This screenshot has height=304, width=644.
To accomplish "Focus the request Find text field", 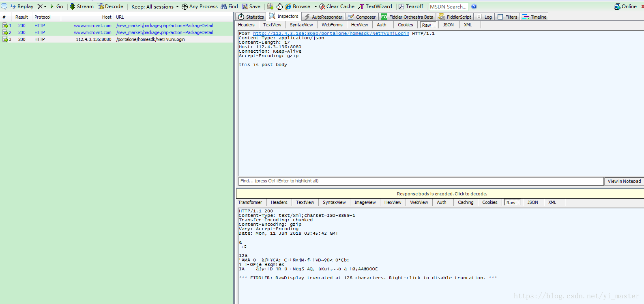I will click(x=421, y=181).
